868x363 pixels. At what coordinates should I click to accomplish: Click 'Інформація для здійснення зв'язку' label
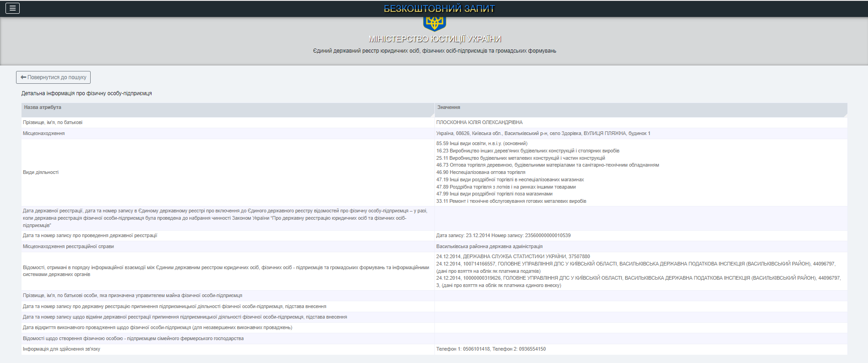pos(61,349)
